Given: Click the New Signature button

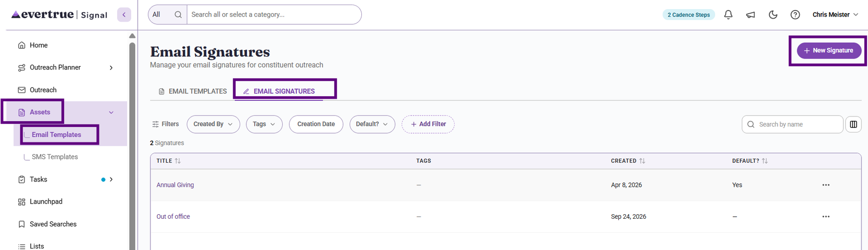Looking at the screenshot, I should 829,50.
